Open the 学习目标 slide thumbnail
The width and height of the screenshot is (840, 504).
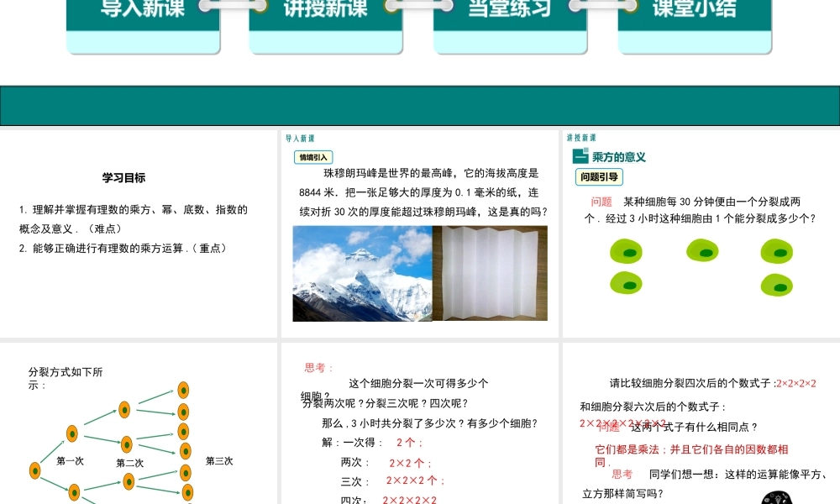coord(139,234)
